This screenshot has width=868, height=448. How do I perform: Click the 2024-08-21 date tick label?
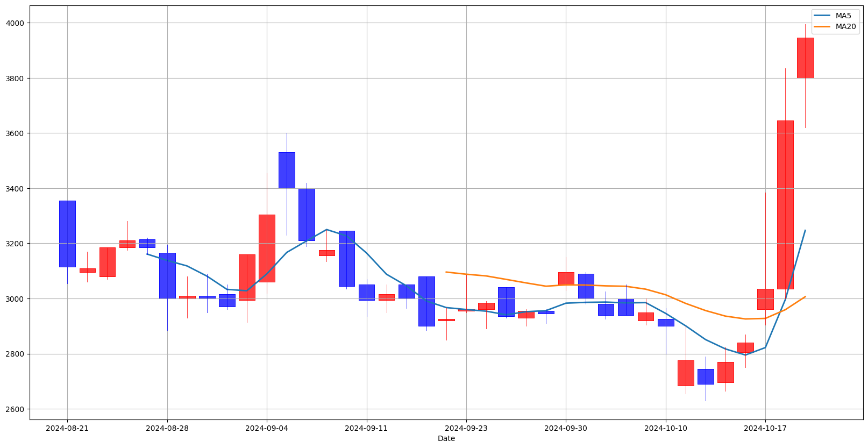(x=67, y=428)
